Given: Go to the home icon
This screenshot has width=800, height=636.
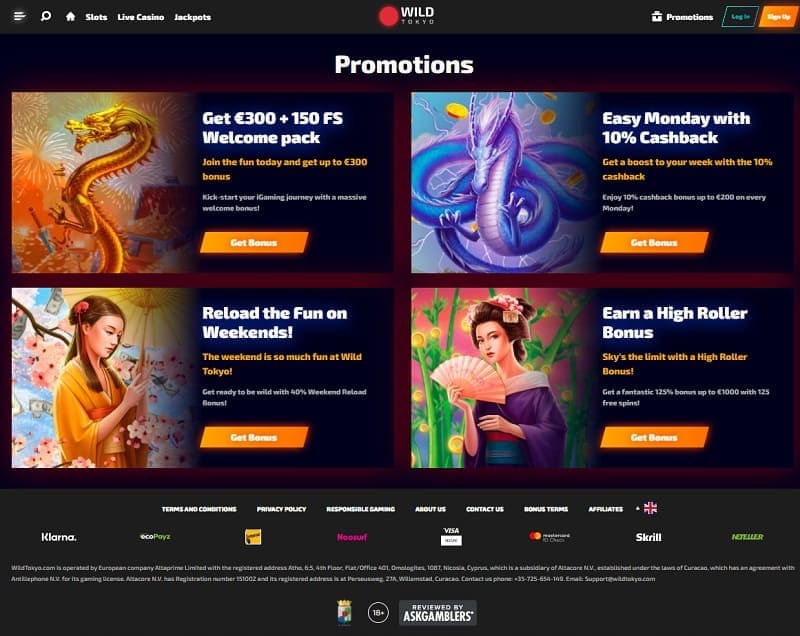Looking at the screenshot, I should (x=70, y=16).
